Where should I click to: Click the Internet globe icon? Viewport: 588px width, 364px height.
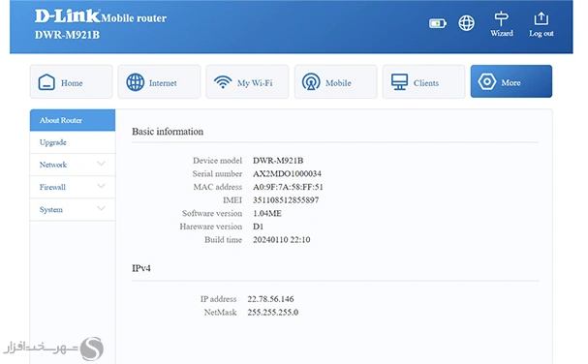coord(135,82)
